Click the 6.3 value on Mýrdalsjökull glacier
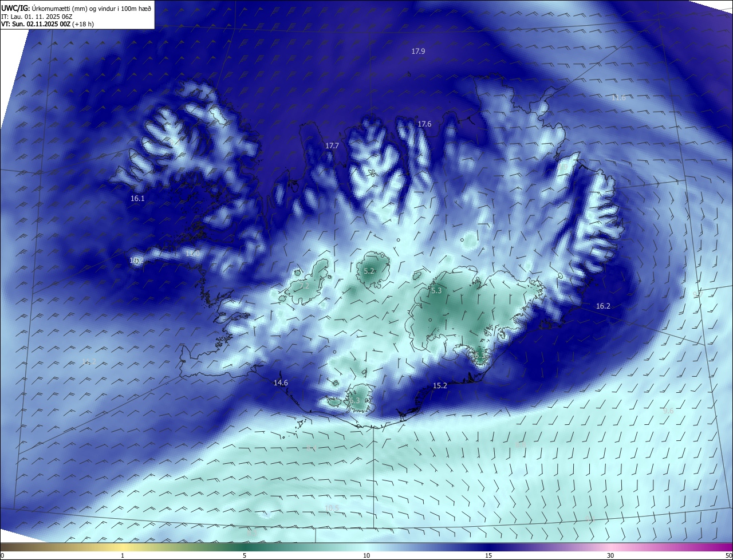Screen dimensions: 733x560 (x=354, y=401)
